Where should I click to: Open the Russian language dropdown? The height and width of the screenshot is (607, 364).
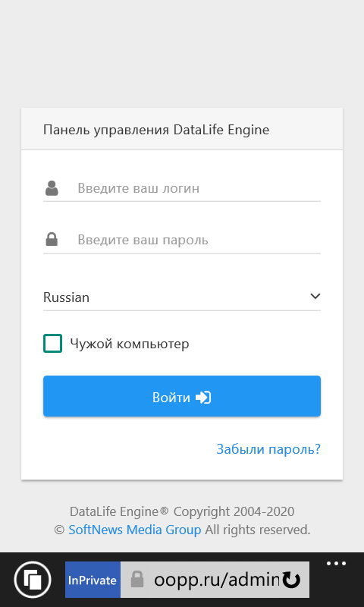point(182,297)
